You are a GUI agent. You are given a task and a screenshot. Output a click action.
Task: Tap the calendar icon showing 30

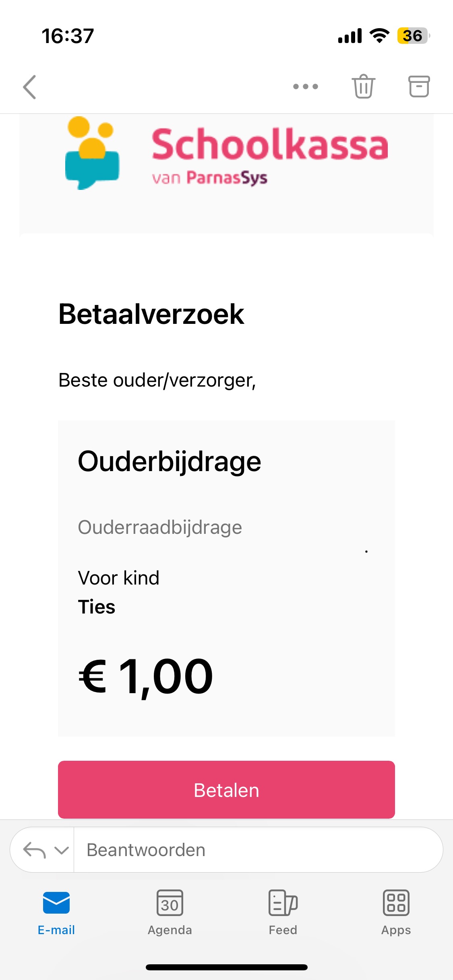[x=170, y=903]
